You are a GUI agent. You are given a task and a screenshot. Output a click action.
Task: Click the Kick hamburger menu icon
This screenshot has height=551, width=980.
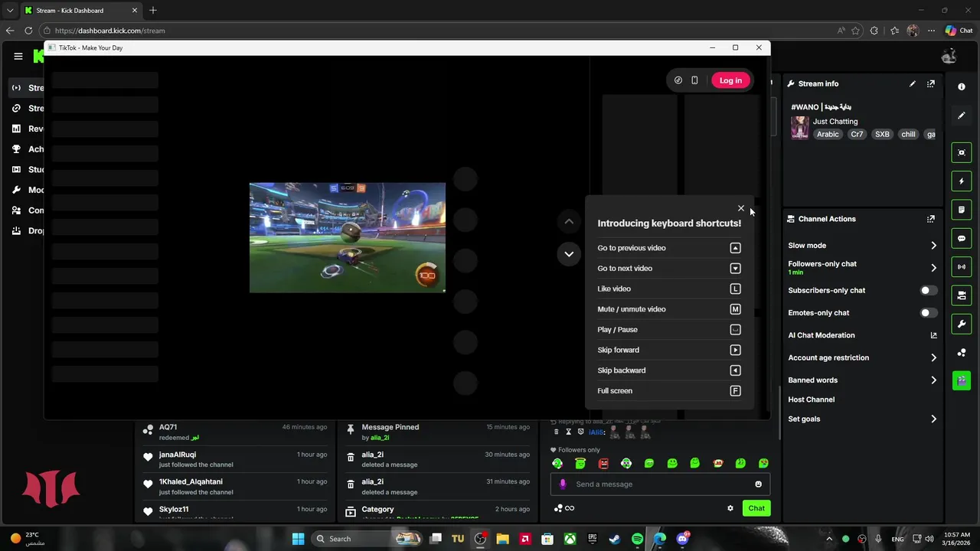[x=18, y=56]
